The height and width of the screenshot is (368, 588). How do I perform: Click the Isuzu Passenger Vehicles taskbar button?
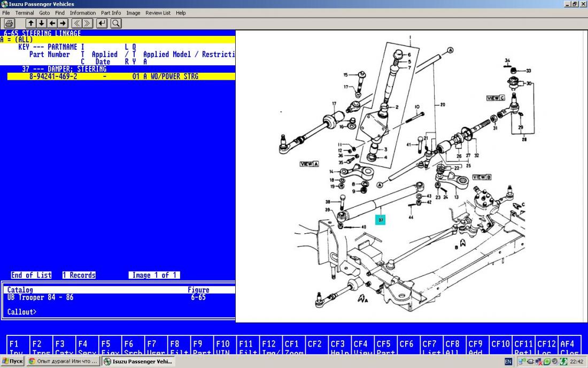pyautogui.click(x=138, y=361)
